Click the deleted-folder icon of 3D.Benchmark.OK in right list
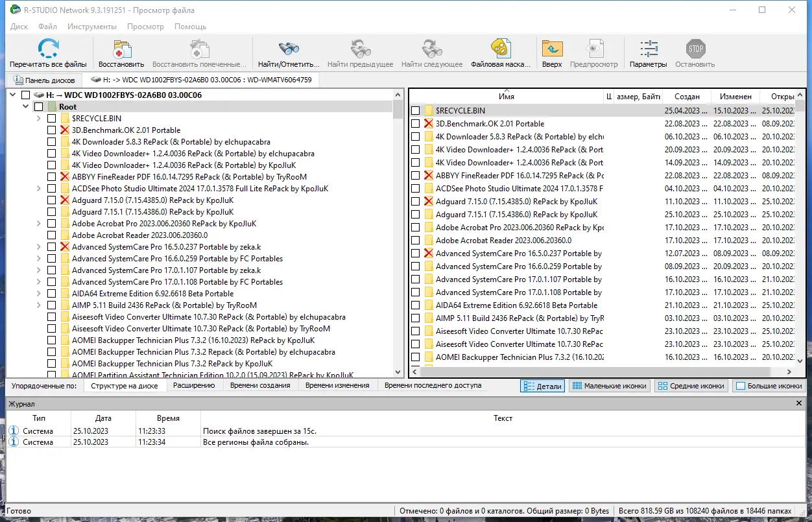This screenshot has height=522, width=812. [429, 124]
